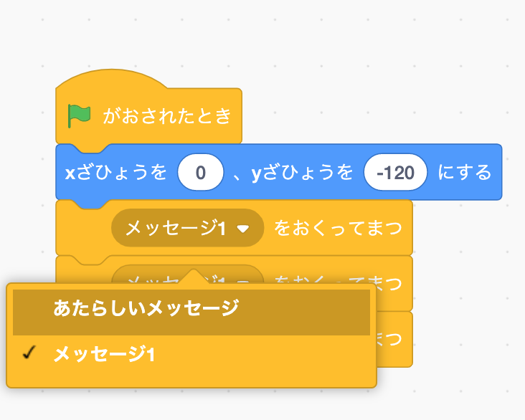Viewport: 525px width, 420px height.
Task: Click the y coordinate field showing -120
Action: tap(395, 172)
